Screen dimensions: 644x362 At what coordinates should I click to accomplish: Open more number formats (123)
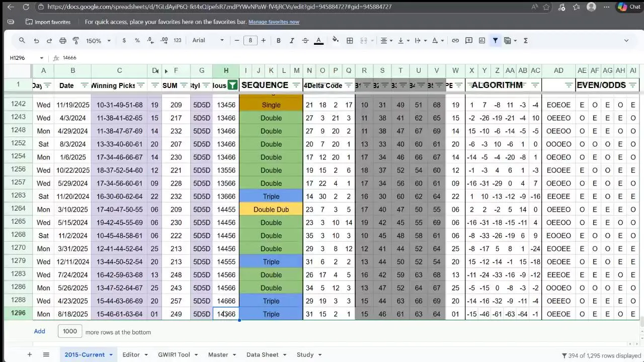point(177,40)
